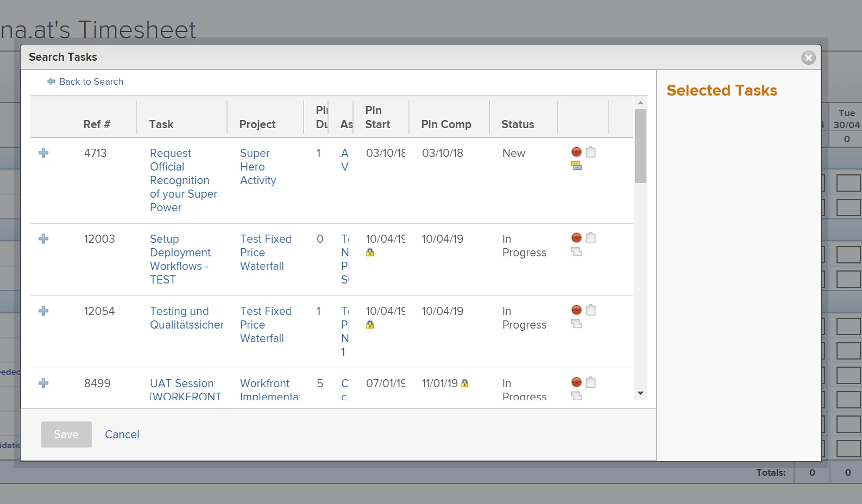Add task 12054 with its plus icon
This screenshot has width=862, height=504.
point(44,311)
